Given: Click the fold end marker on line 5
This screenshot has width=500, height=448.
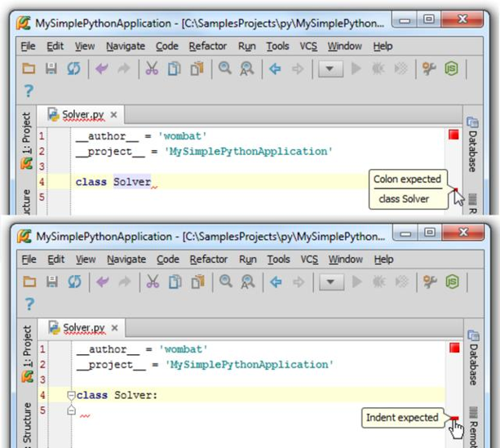Looking at the screenshot, I should coord(72,410).
